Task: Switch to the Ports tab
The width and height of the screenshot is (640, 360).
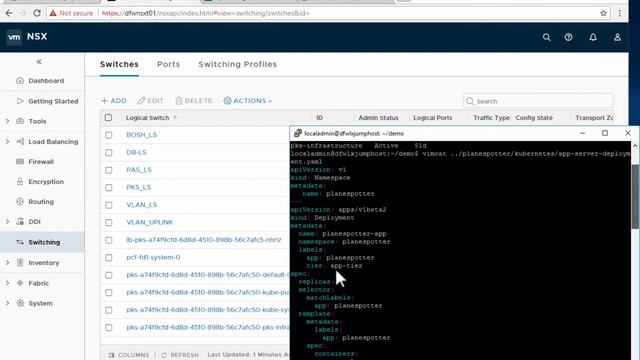Action: click(x=168, y=64)
